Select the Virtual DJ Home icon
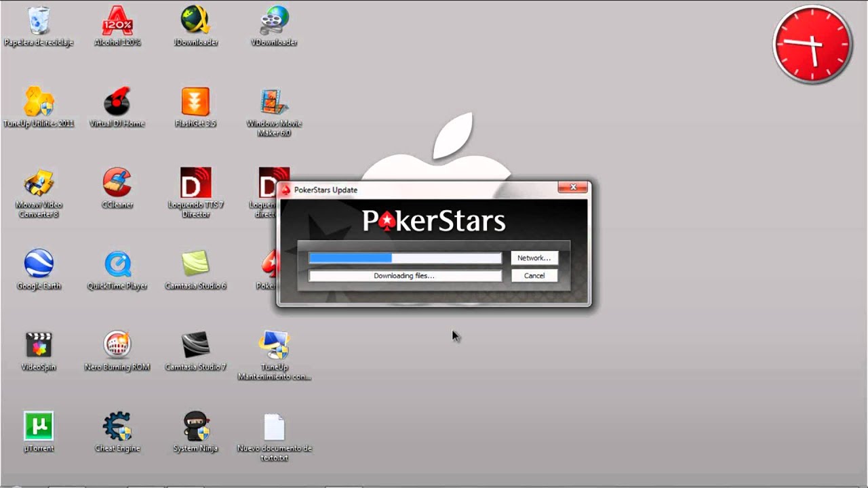Image resolution: width=868 pixels, height=488 pixels. (x=117, y=102)
